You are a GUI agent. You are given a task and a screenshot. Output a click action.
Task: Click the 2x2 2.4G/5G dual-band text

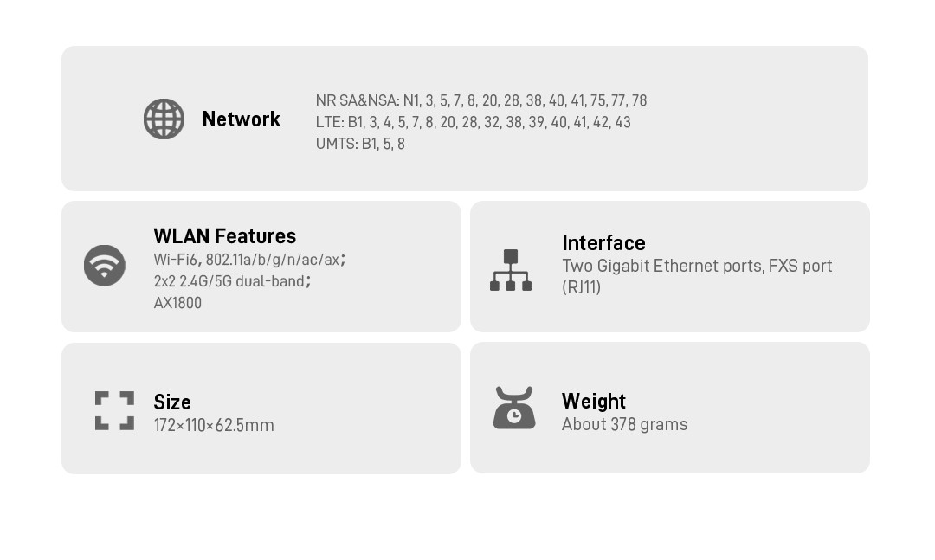pos(231,281)
